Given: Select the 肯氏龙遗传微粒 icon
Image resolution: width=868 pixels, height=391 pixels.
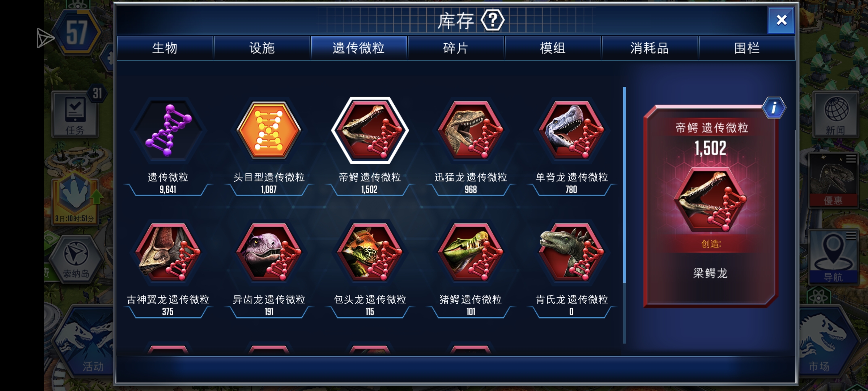Looking at the screenshot, I should [571, 252].
